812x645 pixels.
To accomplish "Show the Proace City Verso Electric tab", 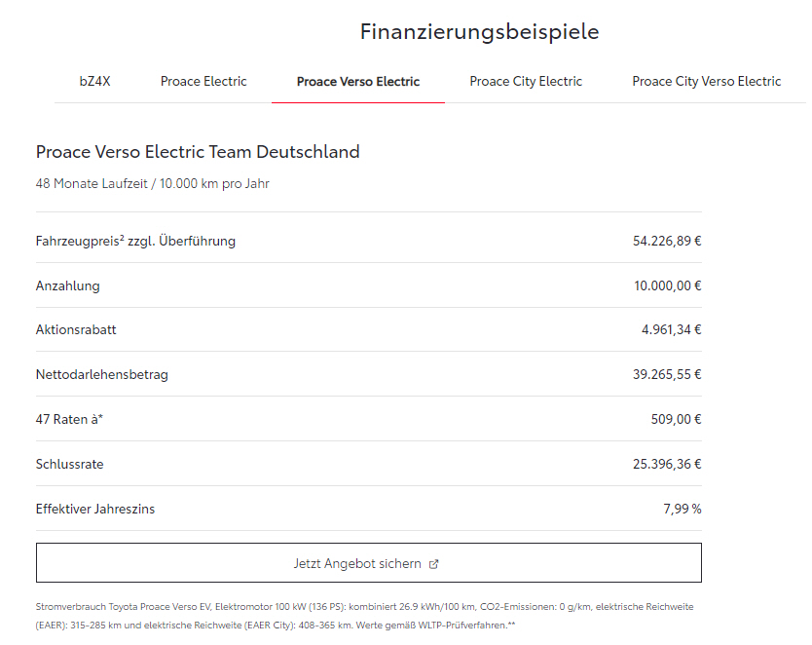I will [x=706, y=81].
